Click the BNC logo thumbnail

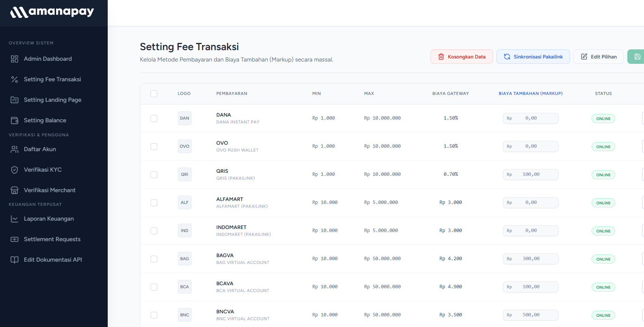click(x=184, y=315)
